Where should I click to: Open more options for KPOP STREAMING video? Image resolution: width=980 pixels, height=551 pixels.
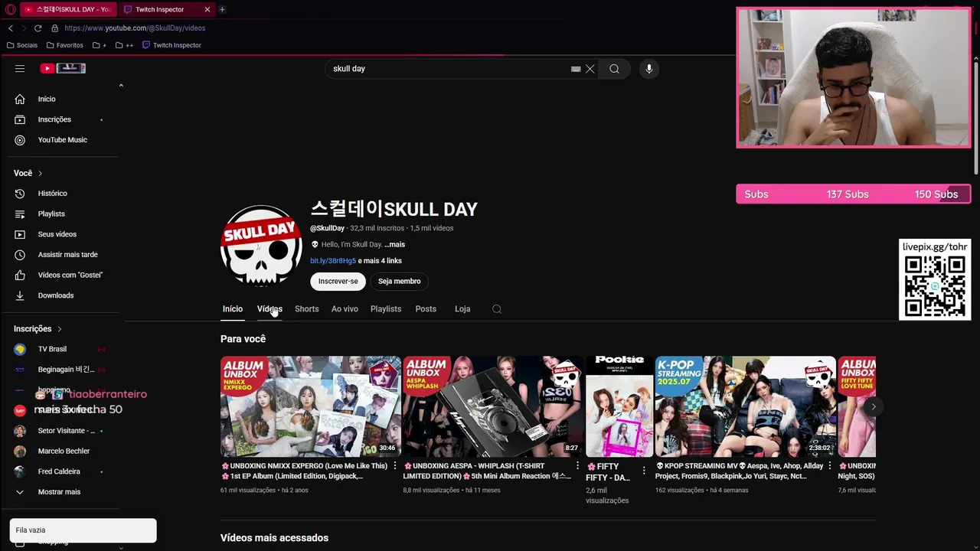coord(829,466)
